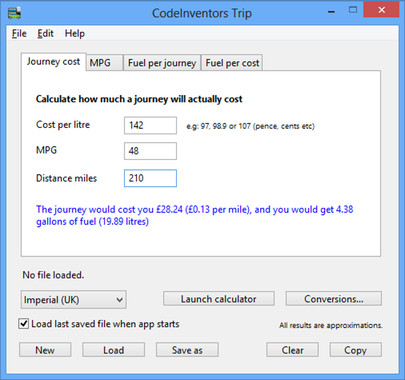The height and width of the screenshot is (380, 405).
Task: Click the 'Distance miles' label
Action: (x=66, y=178)
